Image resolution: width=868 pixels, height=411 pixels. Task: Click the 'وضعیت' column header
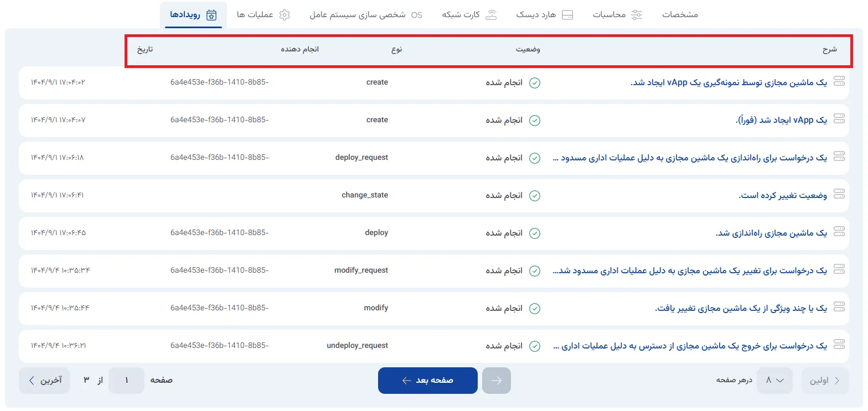[529, 50]
